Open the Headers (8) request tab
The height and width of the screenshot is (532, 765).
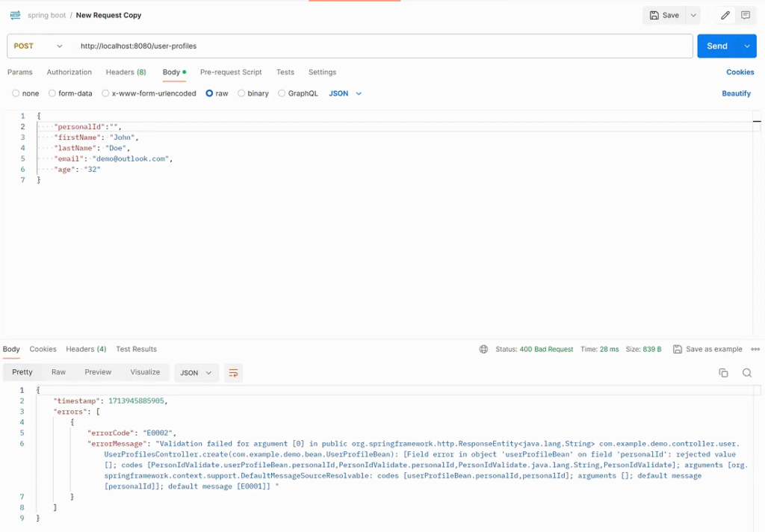pos(126,72)
